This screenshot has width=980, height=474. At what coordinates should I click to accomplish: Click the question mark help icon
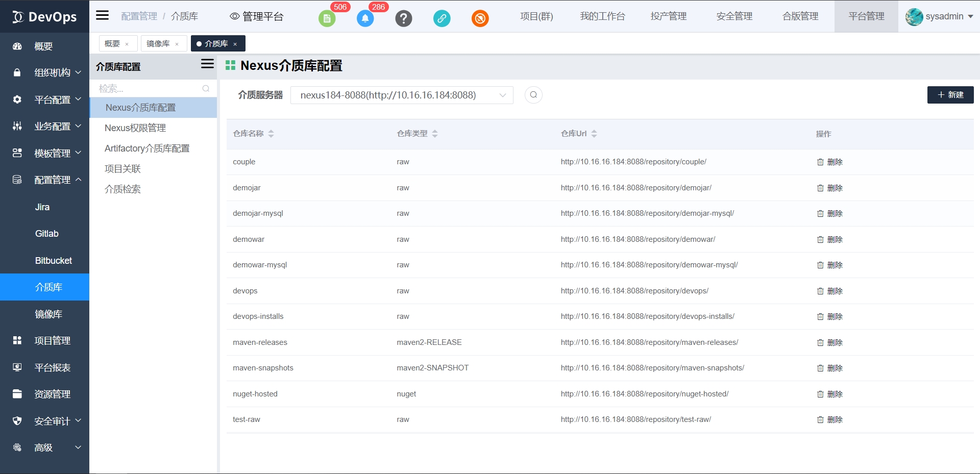(x=403, y=19)
